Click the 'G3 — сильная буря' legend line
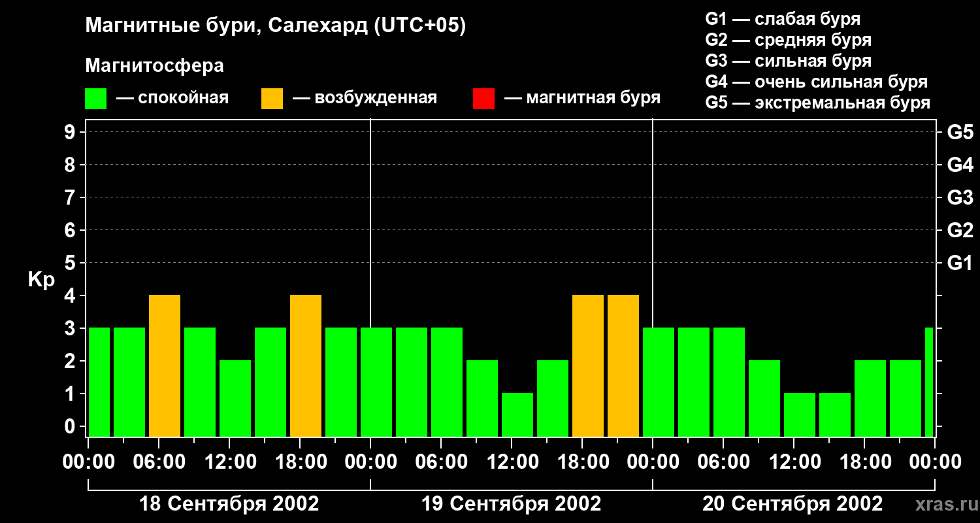 (788, 61)
